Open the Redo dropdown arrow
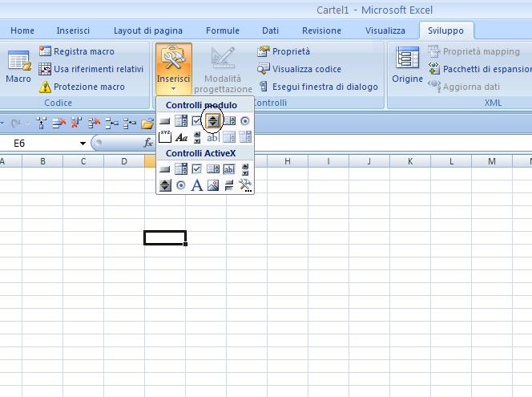The height and width of the screenshot is (397, 532). [x=28, y=124]
